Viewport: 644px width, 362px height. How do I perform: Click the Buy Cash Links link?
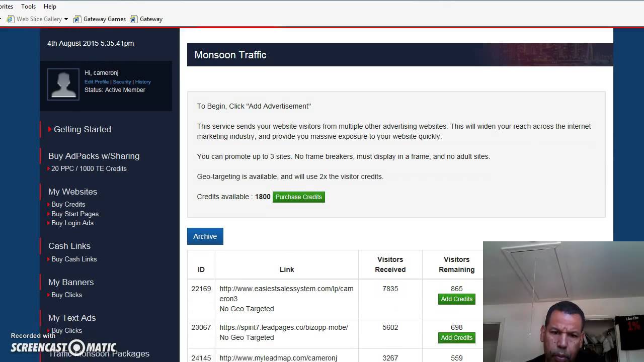[74, 259]
